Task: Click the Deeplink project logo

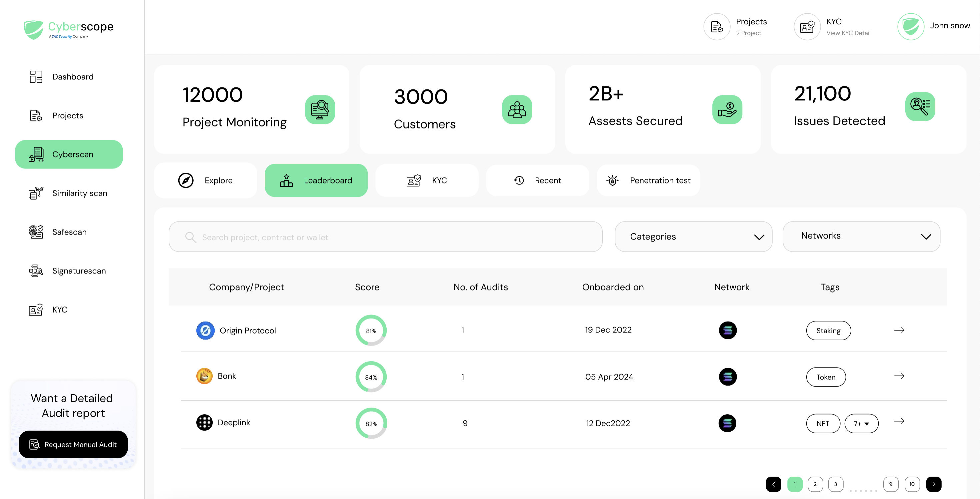Action: 204,423
